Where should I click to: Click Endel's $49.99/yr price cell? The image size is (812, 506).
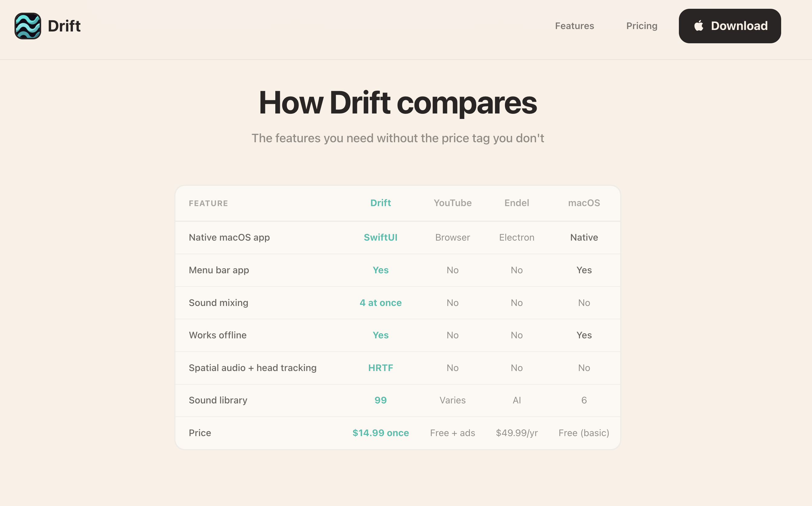click(516, 433)
